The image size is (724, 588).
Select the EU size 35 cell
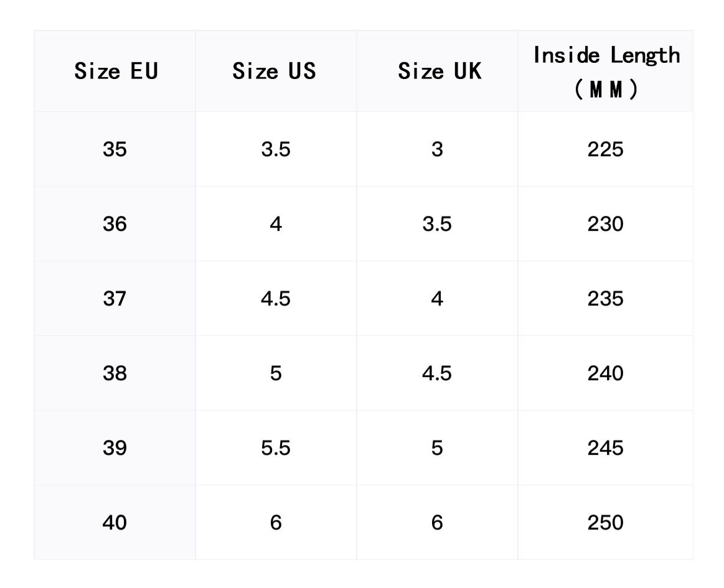pyautogui.click(x=115, y=150)
